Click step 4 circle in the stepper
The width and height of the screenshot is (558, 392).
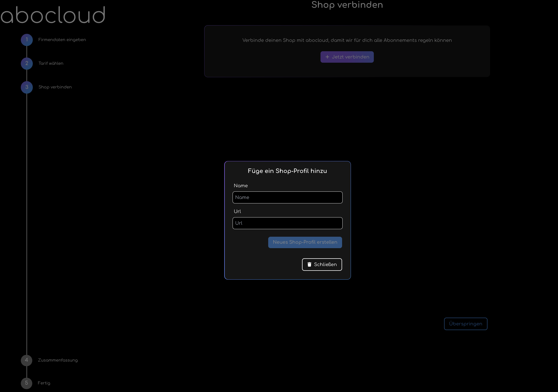point(27,360)
